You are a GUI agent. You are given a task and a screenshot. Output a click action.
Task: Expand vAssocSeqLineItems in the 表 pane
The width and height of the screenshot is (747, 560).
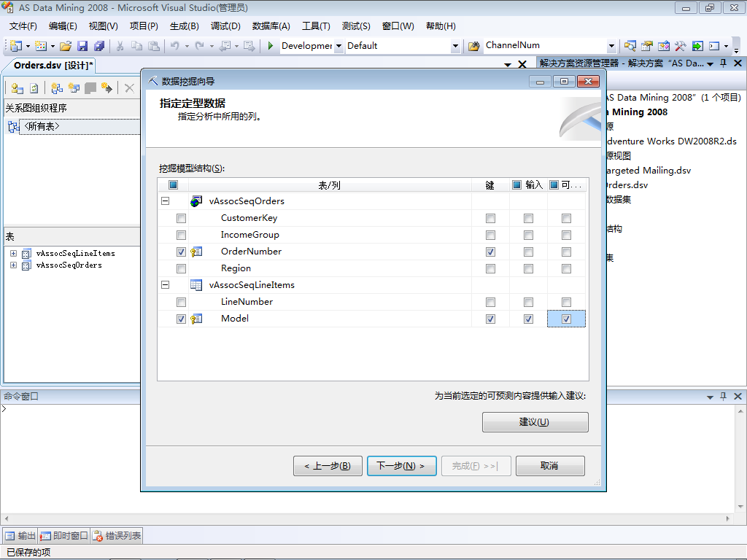(x=13, y=253)
